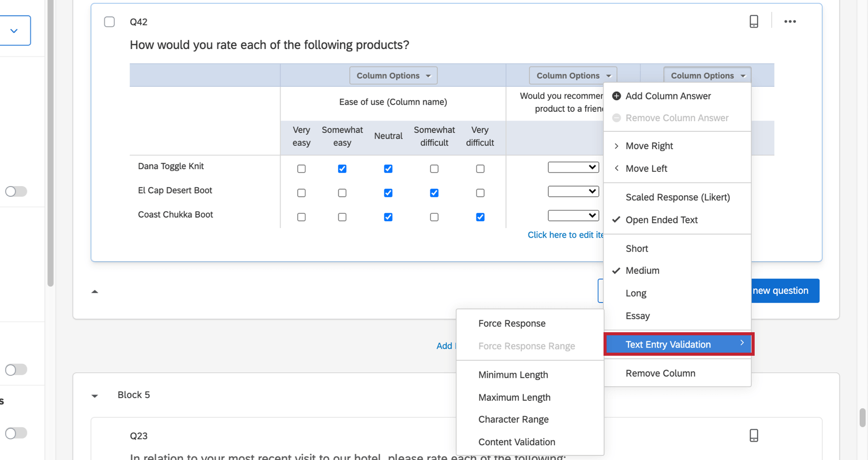Click the ellipsis options icon on Q42
Screen dimensions: 868x460
click(790, 21)
